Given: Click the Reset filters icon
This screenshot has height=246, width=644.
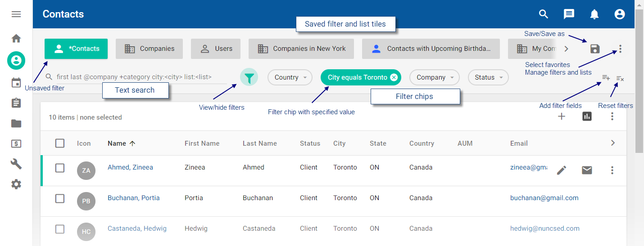Looking at the screenshot, I should click(620, 79).
